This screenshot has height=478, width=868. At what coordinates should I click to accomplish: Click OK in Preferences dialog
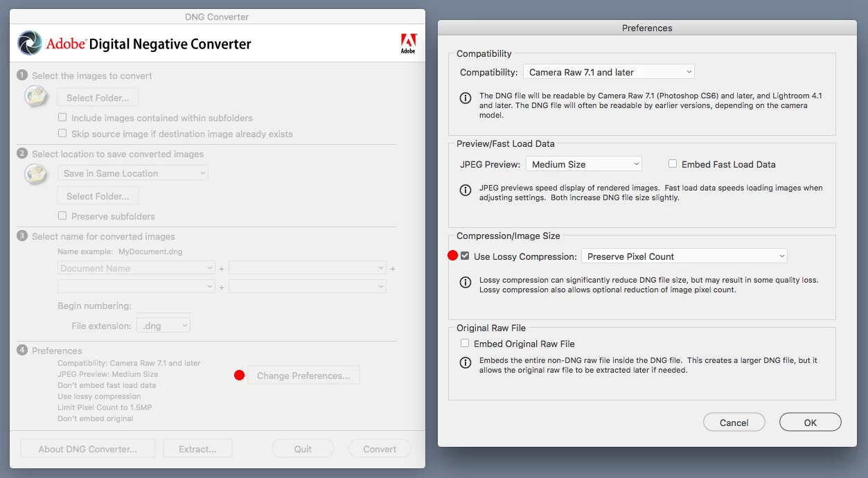coord(811,423)
